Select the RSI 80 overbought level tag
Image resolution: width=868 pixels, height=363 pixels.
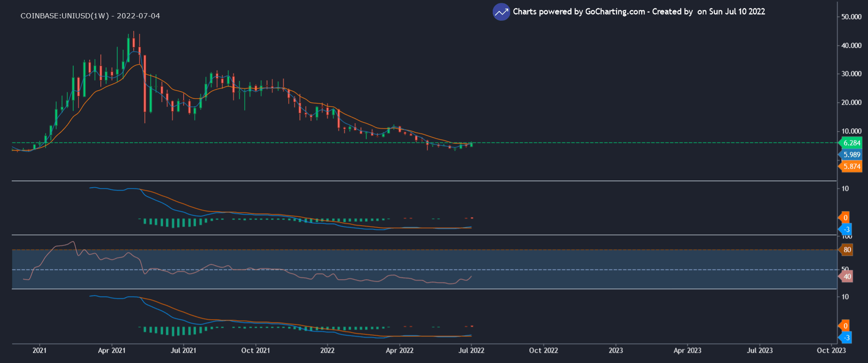[x=846, y=250]
